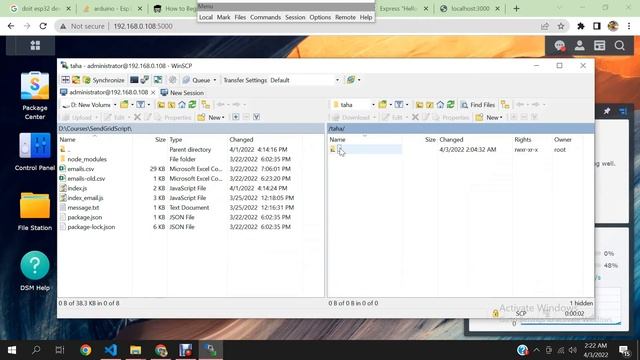Click the local panel directory tree icon
Viewport: 640px width, 360px height.
(x=206, y=105)
